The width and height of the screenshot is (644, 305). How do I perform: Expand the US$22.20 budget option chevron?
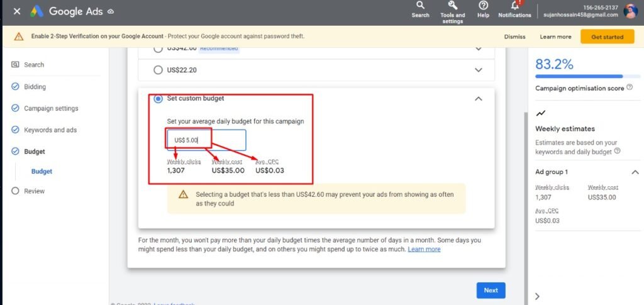click(x=479, y=70)
